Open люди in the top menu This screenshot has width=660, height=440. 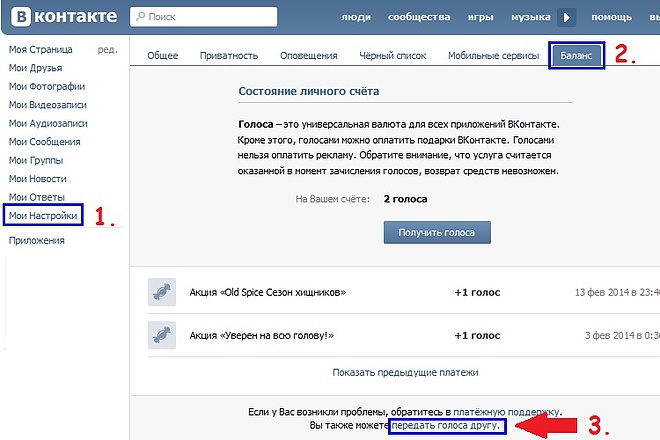pyautogui.click(x=356, y=17)
